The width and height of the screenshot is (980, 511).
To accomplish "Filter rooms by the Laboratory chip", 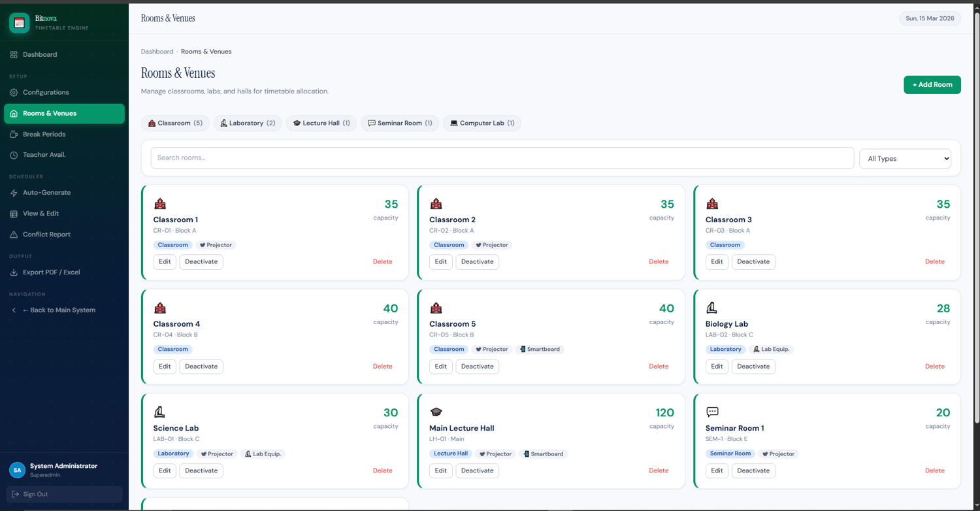I will [248, 124].
